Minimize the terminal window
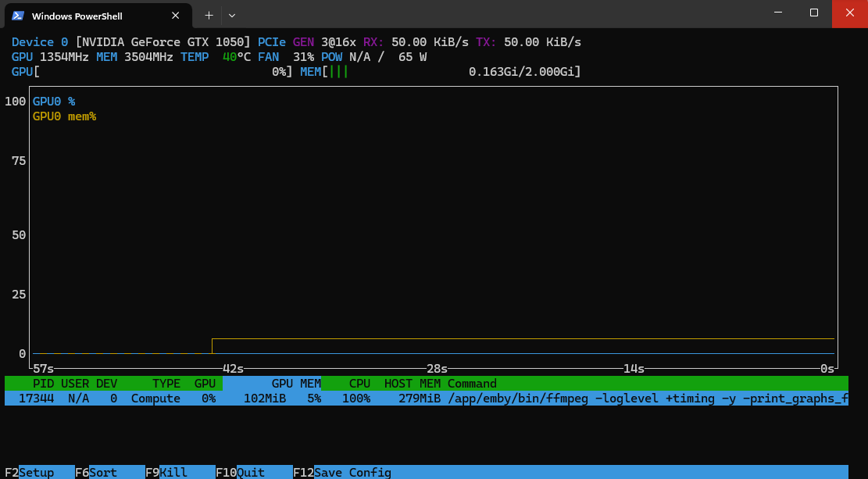The height and width of the screenshot is (479, 868). 778,13
